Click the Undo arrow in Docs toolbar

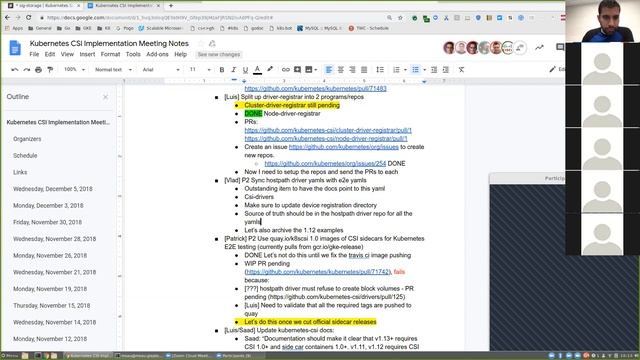point(15,70)
